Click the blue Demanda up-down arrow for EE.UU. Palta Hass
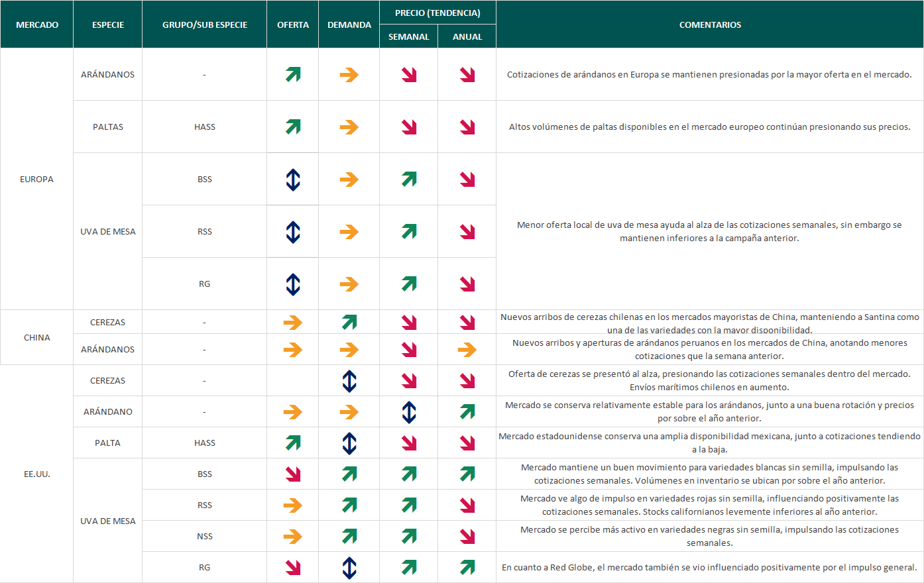Image resolution: width=924 pixels, height=583 pixels. point(349,443)
